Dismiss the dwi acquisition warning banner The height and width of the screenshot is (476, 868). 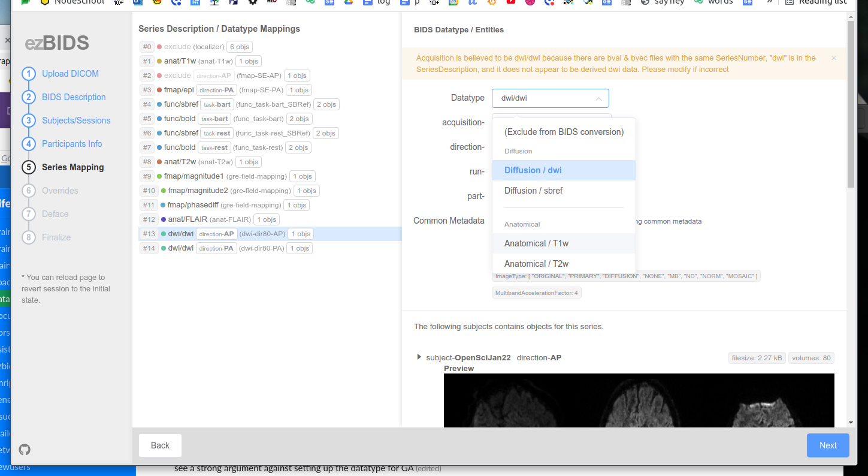click(x=833, y=58)
